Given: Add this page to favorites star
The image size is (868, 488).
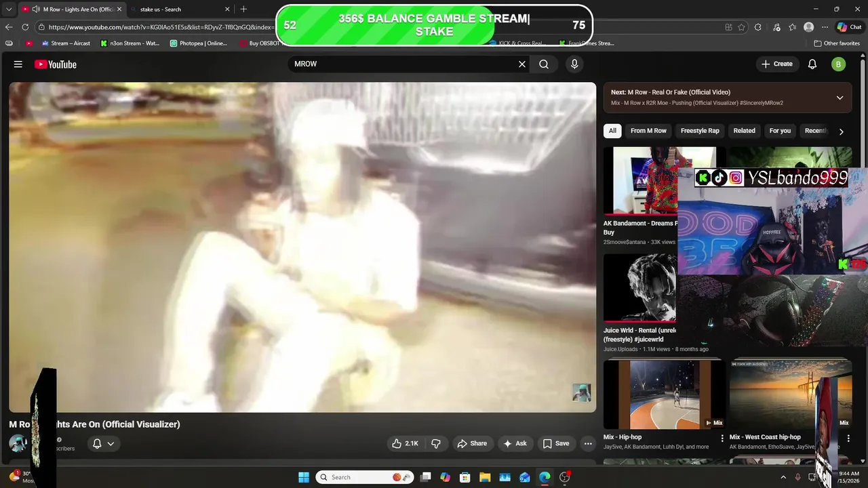Looking at the screenshot, I should click(741, 27).
